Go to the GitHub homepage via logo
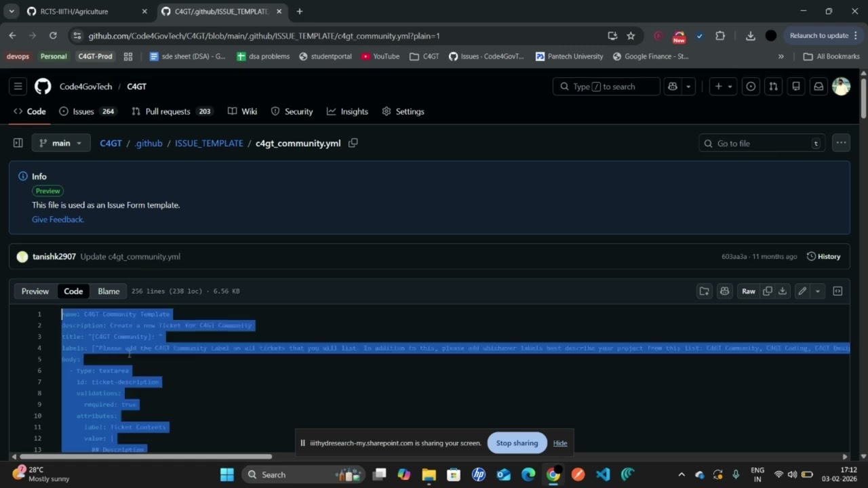Screen dimensions: 868x488 click(43, 86)
